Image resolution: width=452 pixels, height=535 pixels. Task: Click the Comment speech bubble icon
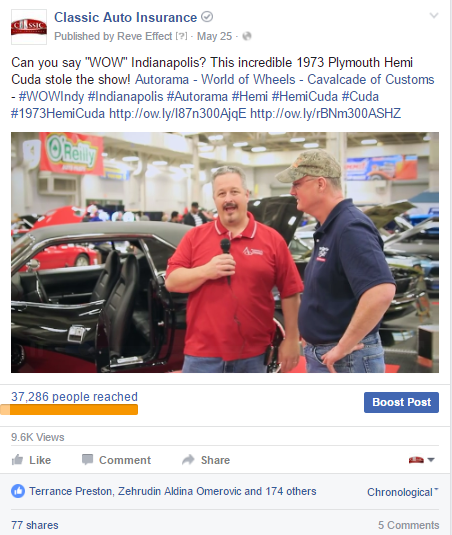pos(87,460)
